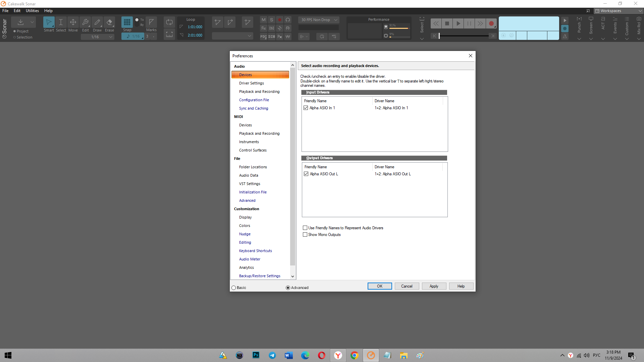
Task: Select the Advanced radio button
Action: point(288,288)
